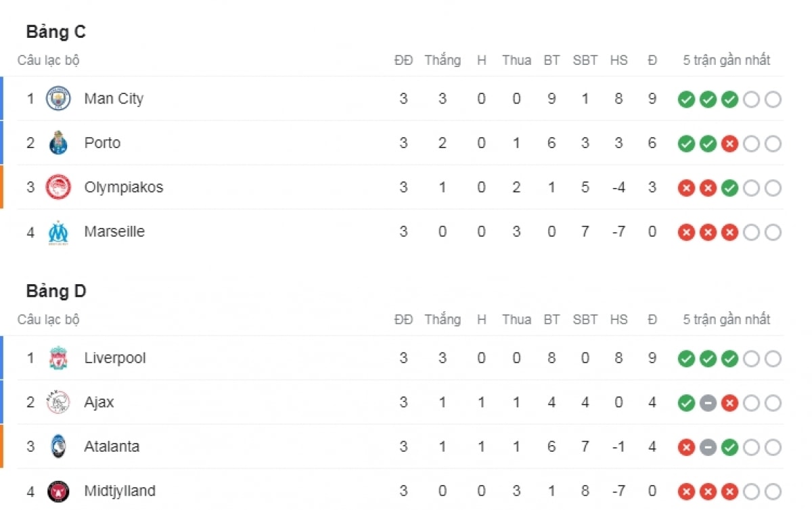This screenshot has height=510, width=812.
Task: Click the Olympiakos club crest
Action: 58,187
